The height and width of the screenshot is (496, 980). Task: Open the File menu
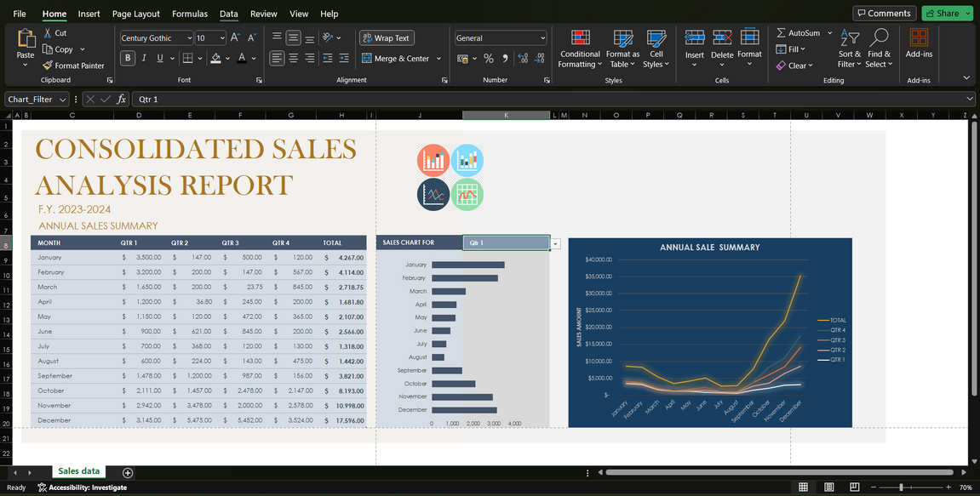click(20, 14)
